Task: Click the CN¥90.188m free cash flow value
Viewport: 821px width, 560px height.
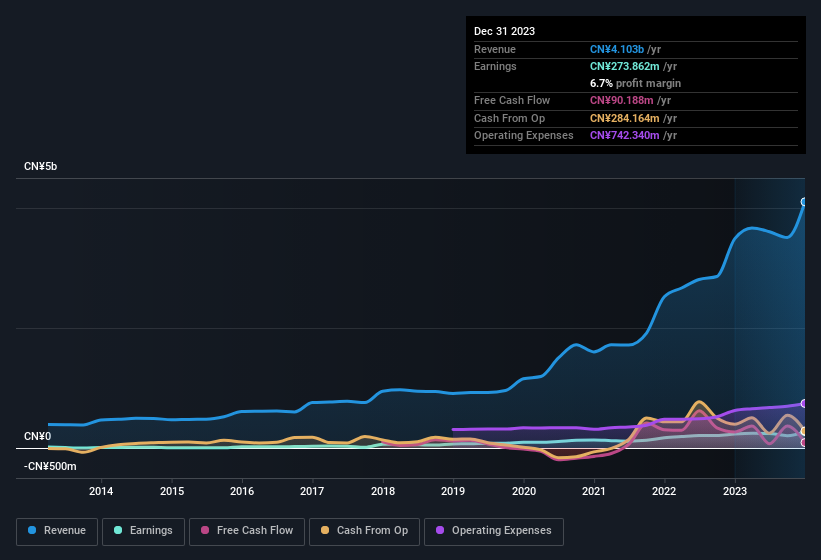Action: pos(622,100)
